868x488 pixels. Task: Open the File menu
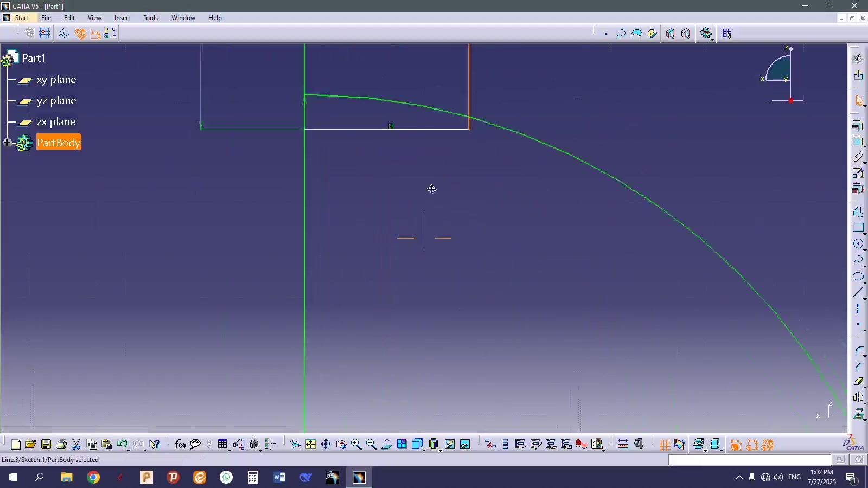coord(46,18)
